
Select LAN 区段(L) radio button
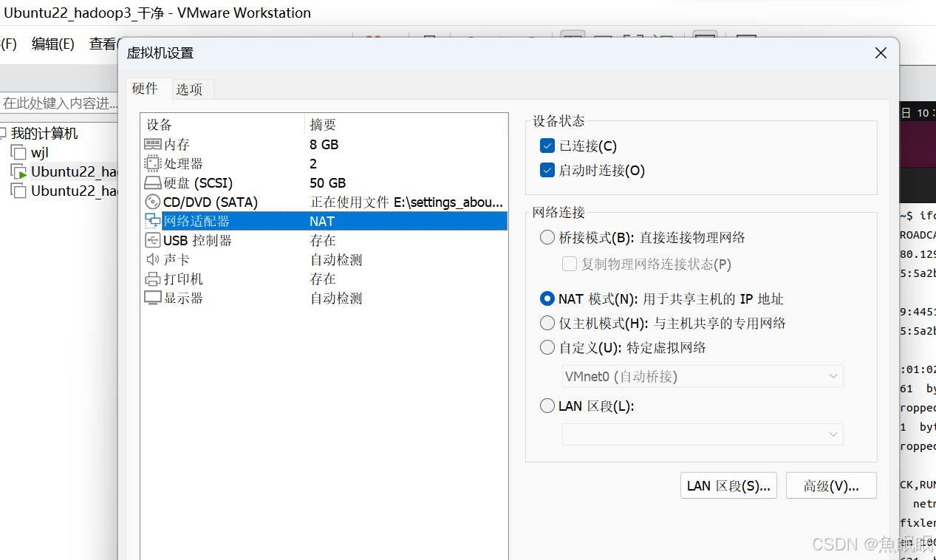pos(547,406)
